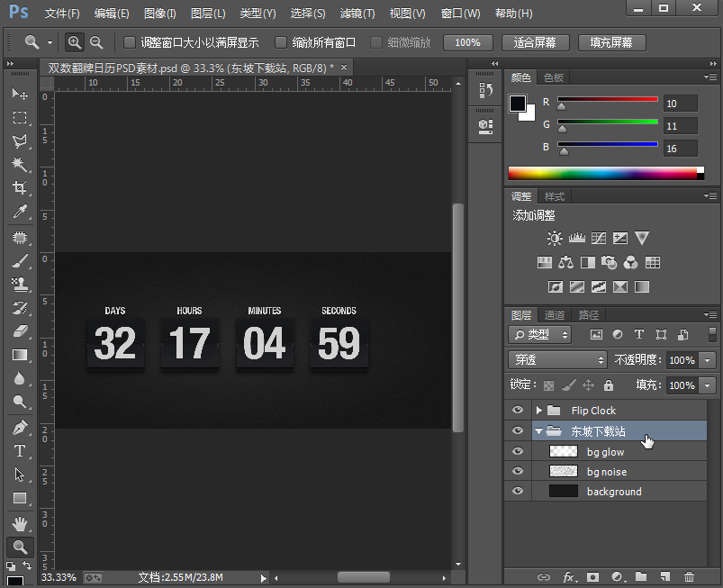Expand the Flip Clock layer group
Viewport: 723px width, 588px height.
539,411
